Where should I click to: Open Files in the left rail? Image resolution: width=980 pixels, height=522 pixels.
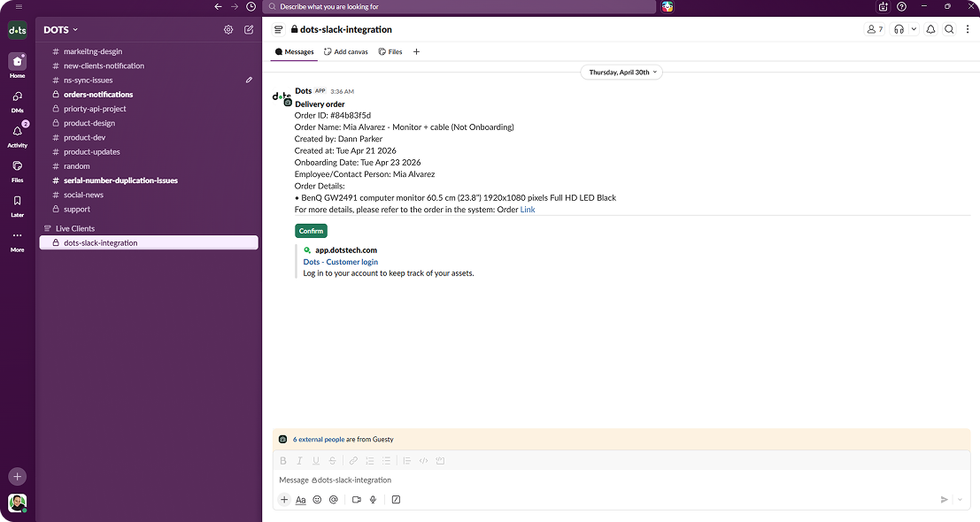tap(17, 171)
